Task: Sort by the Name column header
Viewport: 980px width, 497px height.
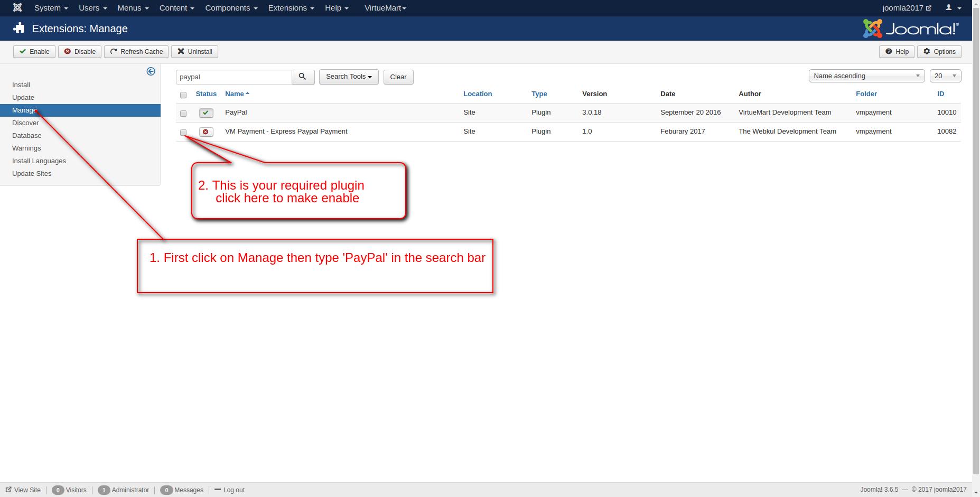Action: coord(237,94)
